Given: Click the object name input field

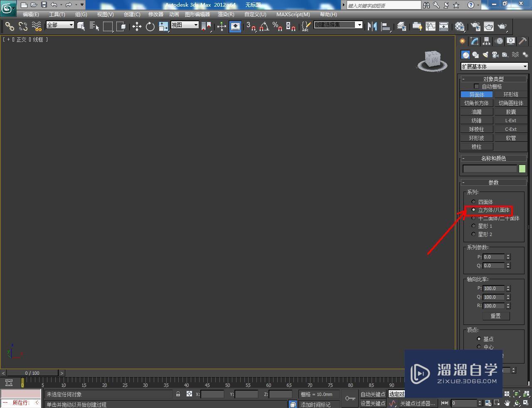Looking at the screenshot, I should pyautogui.click(x=490, y=169).
